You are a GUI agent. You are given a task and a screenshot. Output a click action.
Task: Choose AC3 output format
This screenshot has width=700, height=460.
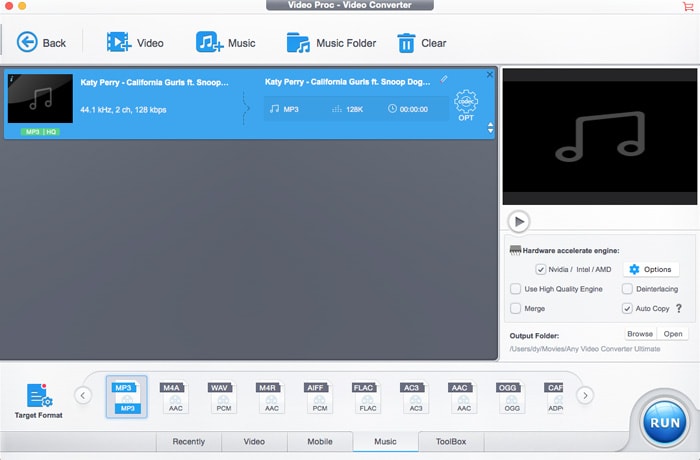[416, 397]
